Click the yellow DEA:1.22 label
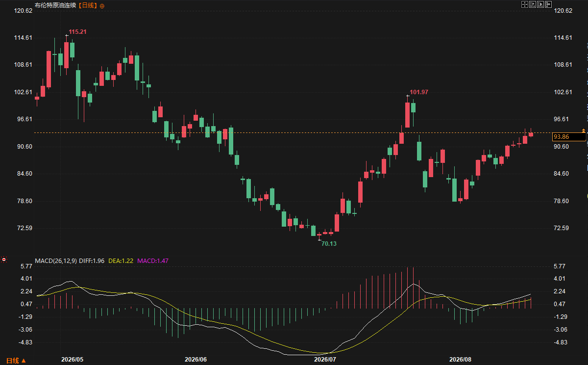Image resolution: width=588 pixels, height=365 pixels. (x=121, y=261)
